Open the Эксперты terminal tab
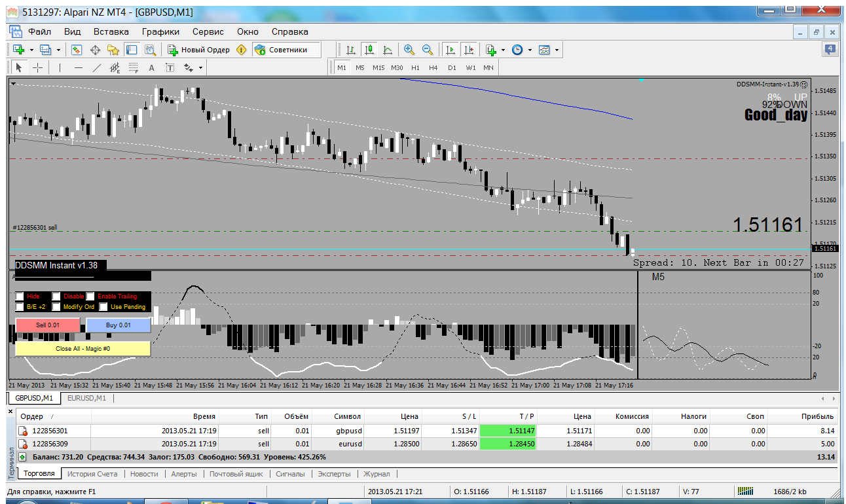 coord(334,474)
